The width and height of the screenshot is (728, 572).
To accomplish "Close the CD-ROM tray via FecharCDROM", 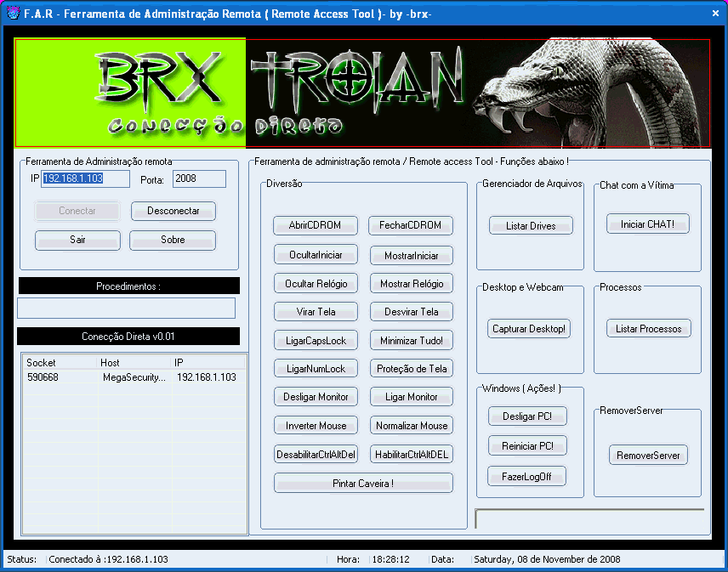I will 410,225.
